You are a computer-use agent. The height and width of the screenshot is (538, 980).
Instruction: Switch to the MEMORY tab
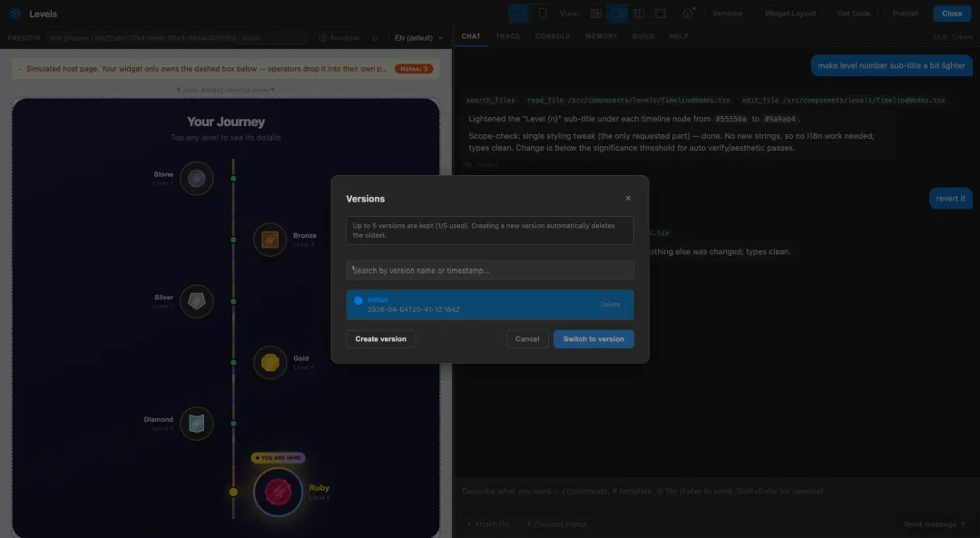(602, 36)
